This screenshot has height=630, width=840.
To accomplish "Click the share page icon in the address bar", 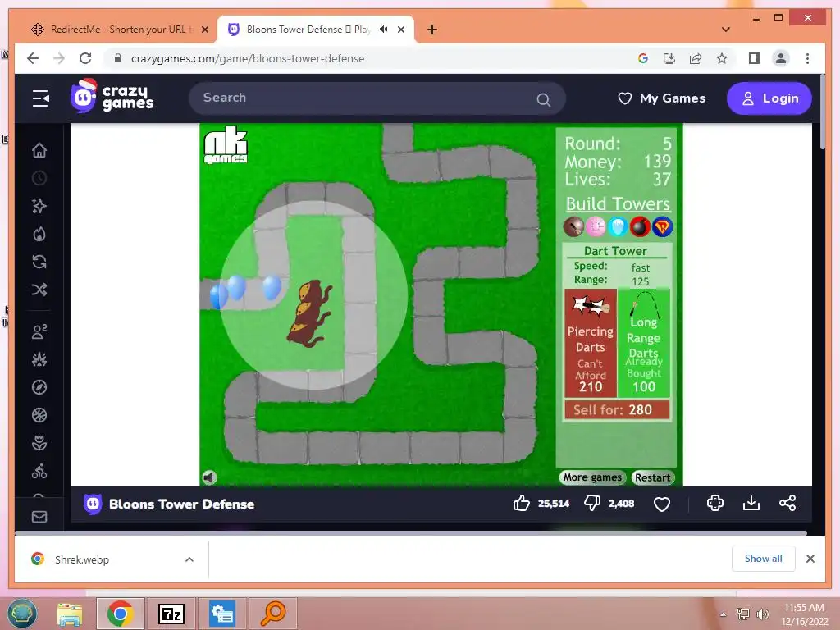I will (696, 58).
